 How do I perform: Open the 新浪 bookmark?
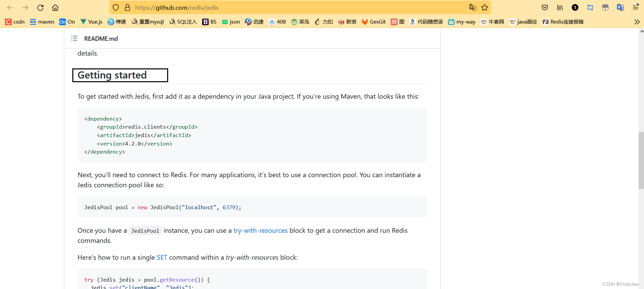[347, 22]
